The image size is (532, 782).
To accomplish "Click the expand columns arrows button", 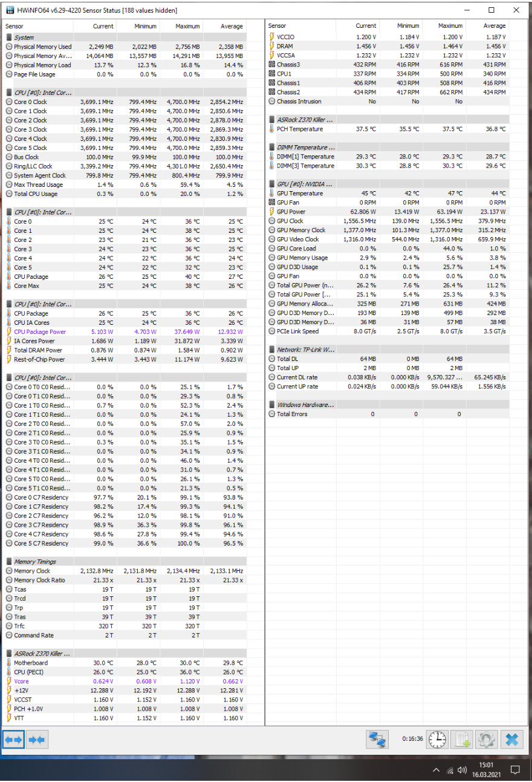I will coord(14,739).
